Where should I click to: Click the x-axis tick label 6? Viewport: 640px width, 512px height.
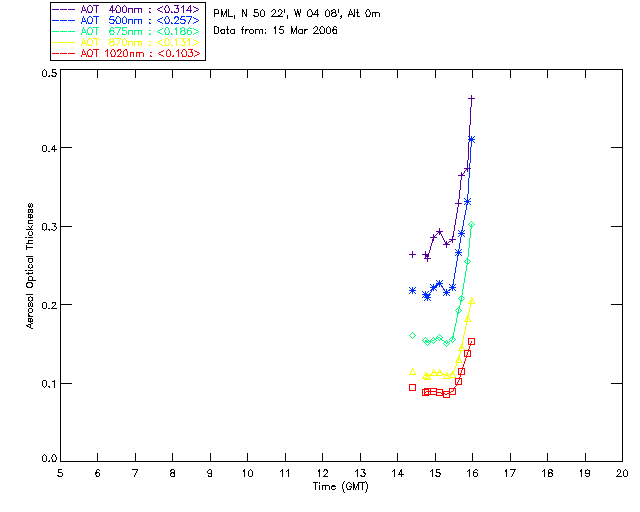point(98,473)
